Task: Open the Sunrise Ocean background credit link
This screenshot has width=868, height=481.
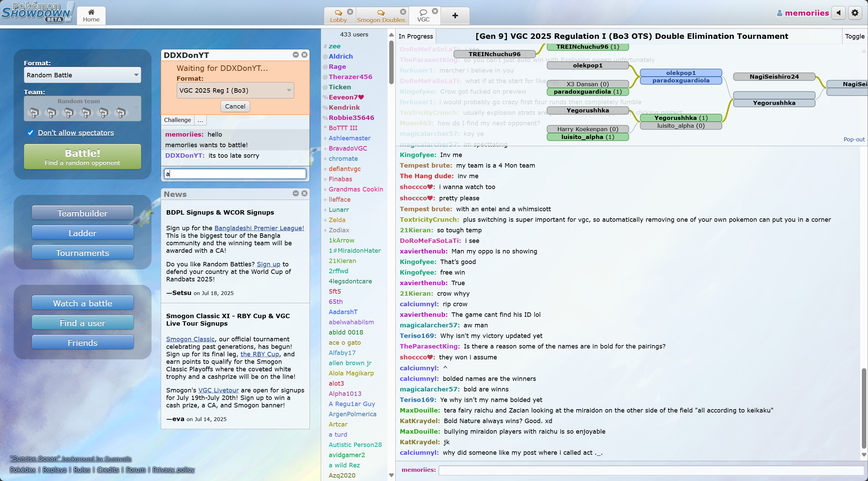Action: [70, 459]
